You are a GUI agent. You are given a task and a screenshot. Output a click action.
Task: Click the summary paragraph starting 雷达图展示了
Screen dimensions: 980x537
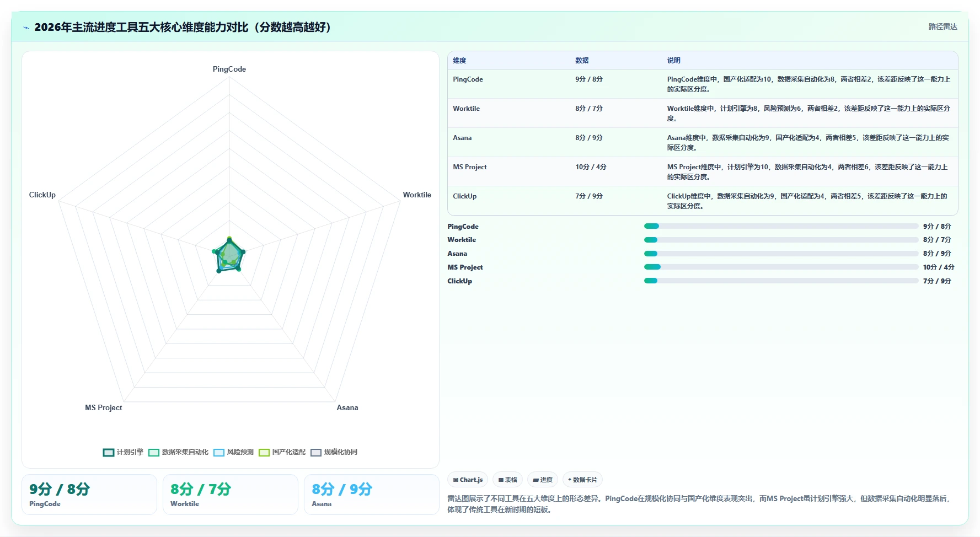(699, 504)
